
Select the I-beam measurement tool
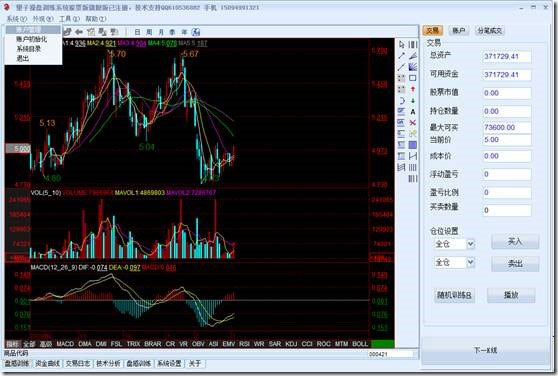(413, 156)
